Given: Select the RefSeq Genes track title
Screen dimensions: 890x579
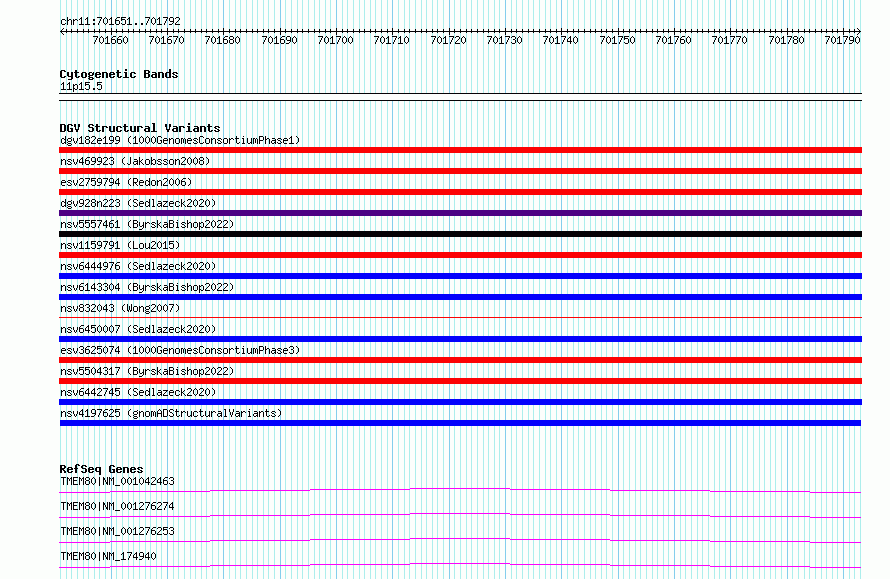Looking at the screenshot, I should [101, 469].
